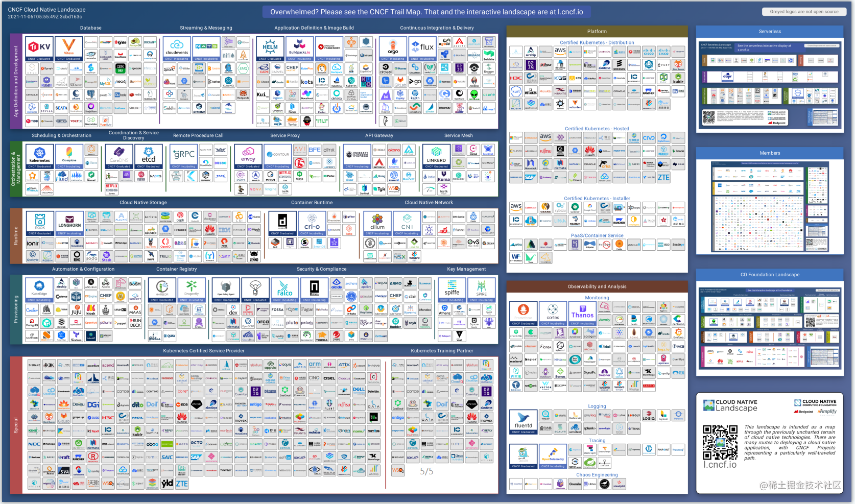This screenshot has width=855, height=504.
Task: Click the TiKV logo card
Action: pyautogui.click(x=39, y=49)
